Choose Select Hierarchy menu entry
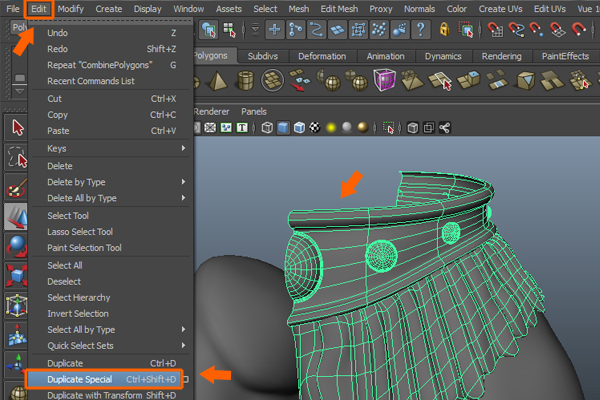The height and width of the screenshot is (400, 600). tap(110, 298)
